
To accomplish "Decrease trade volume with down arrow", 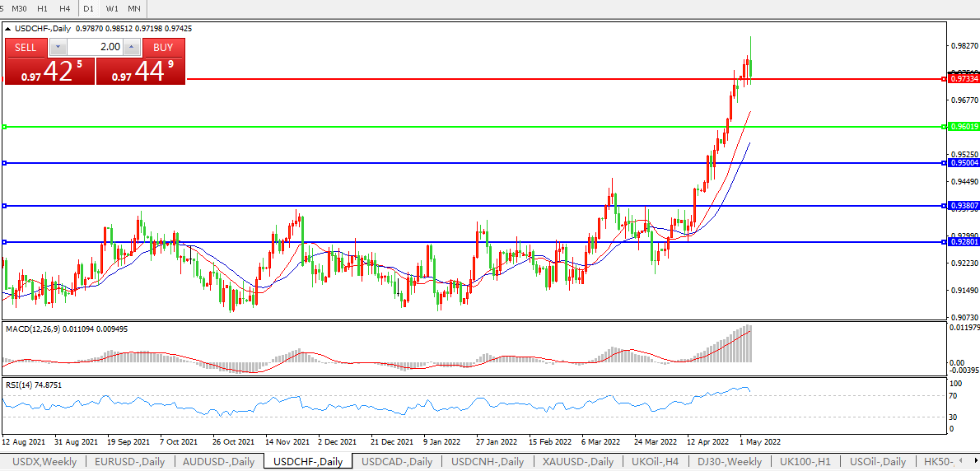I will coord(58,47).
